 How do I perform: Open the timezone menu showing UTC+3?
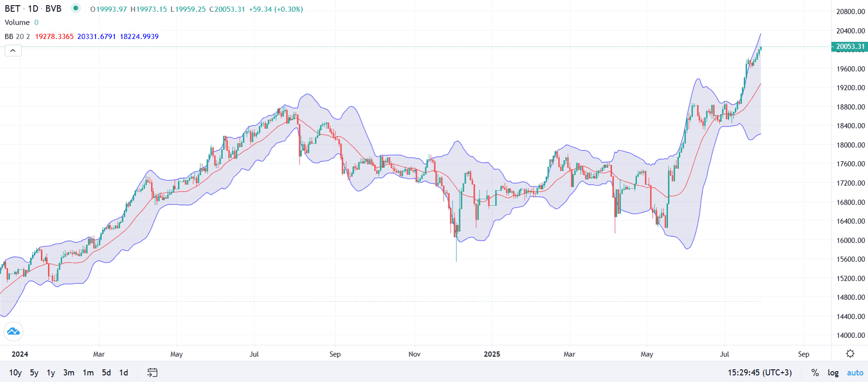click(x=759, y=373)
